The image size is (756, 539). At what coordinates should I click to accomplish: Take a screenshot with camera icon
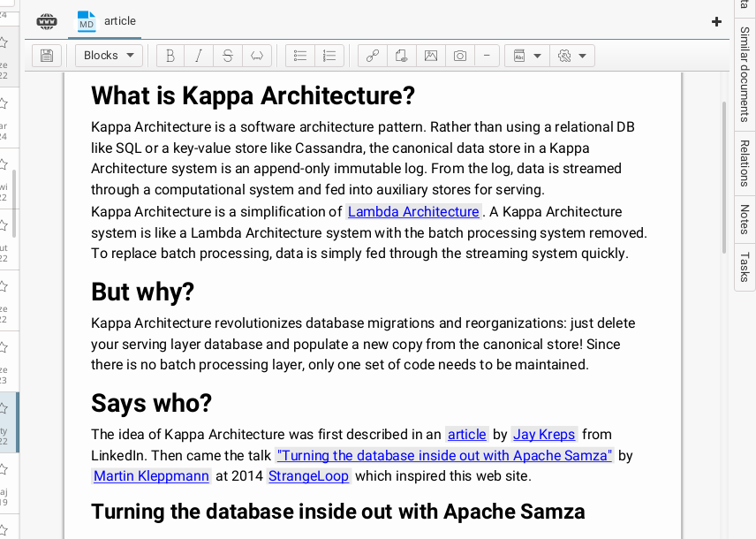click(x=460, y=56)
